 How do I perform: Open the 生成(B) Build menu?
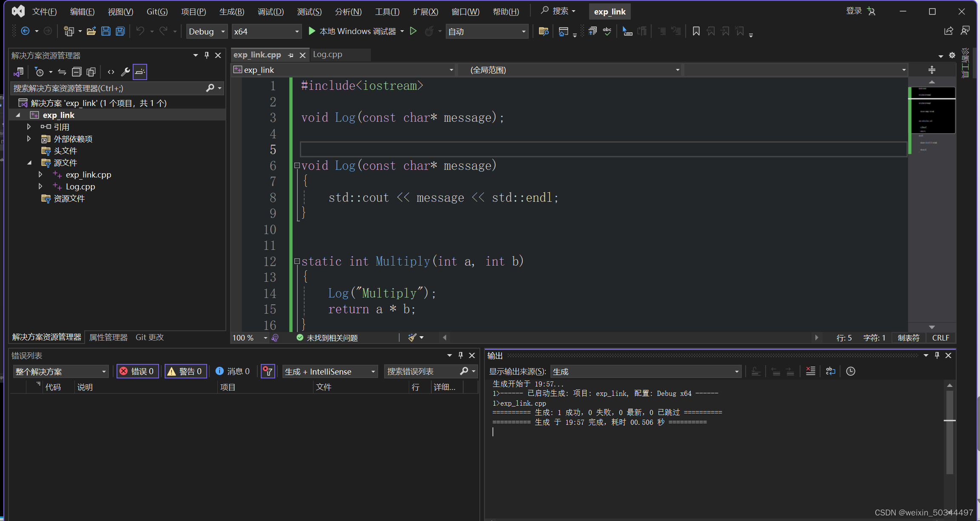point(231,11)
